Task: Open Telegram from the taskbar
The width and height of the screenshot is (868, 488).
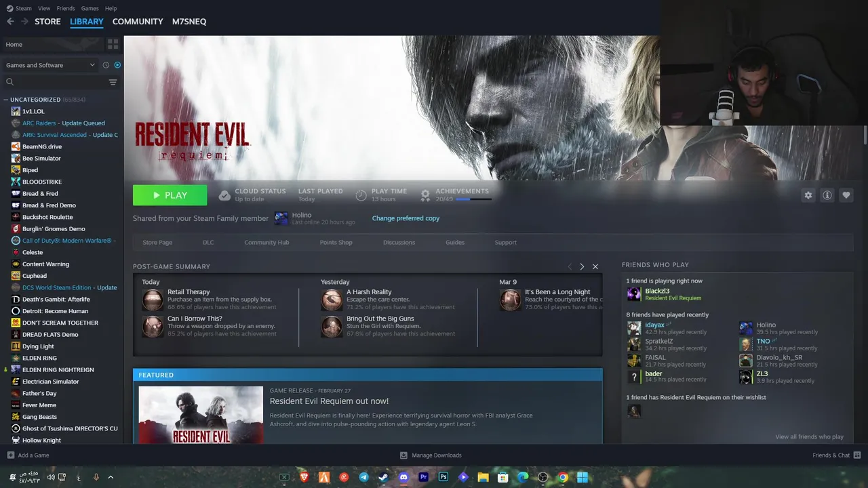Action: coord(363,477)
